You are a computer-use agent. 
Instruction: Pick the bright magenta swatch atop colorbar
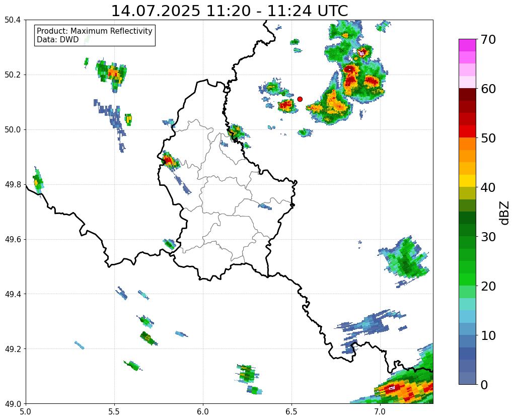pyautogui.click(x=467, y=45)
